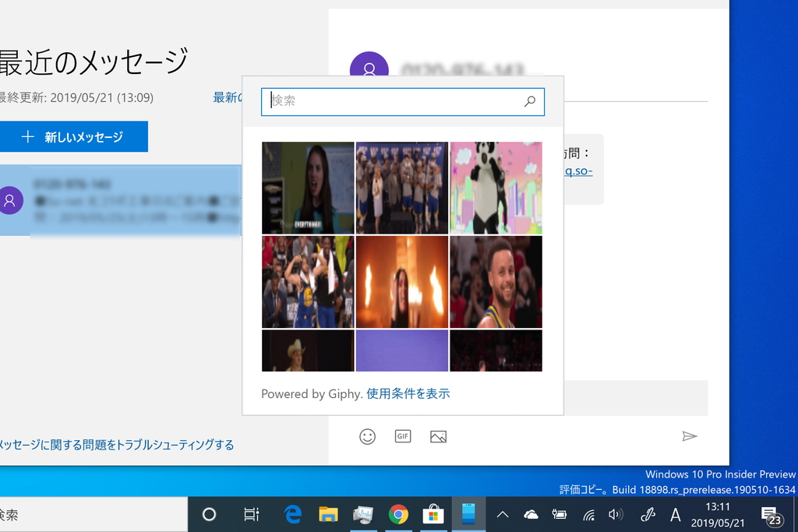
Task: Open the GIF picker
Action: pyautogui.click(x=402, y=436)
